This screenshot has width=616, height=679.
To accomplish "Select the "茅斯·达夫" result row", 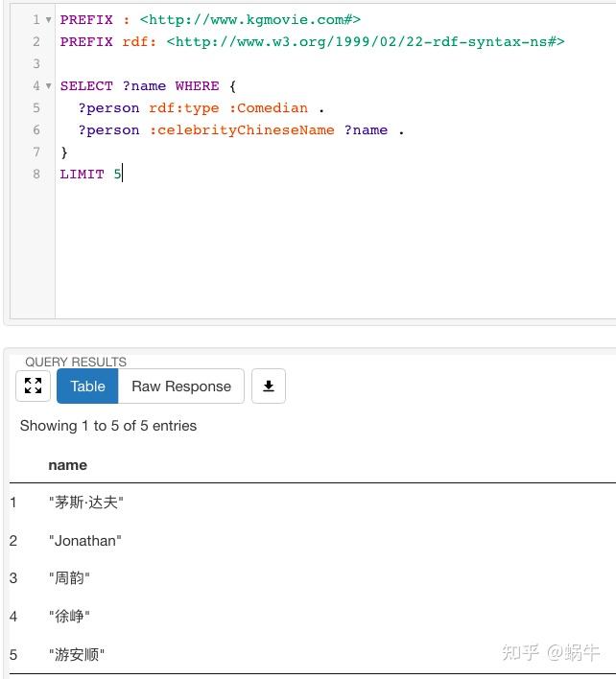I will click(x=86, y=503).
